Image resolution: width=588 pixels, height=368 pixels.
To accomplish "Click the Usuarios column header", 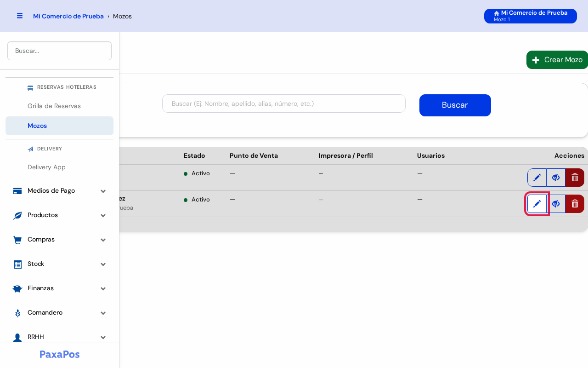I will 431,155.
